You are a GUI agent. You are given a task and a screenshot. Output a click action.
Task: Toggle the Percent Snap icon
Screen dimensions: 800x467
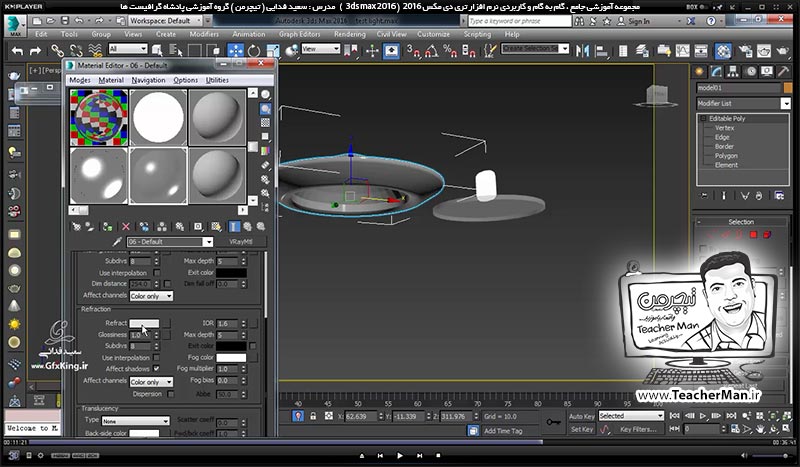coord(450,51)
